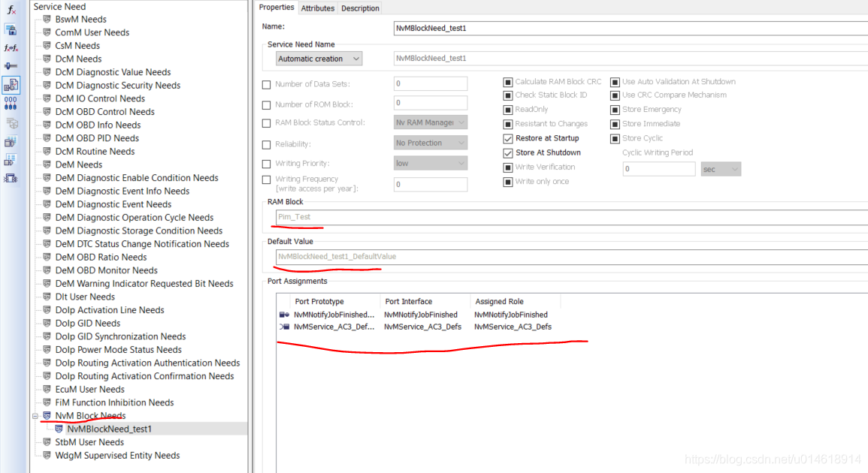
Task: Select DcM Needs in the Service Need tree
Action: (78, 59)
